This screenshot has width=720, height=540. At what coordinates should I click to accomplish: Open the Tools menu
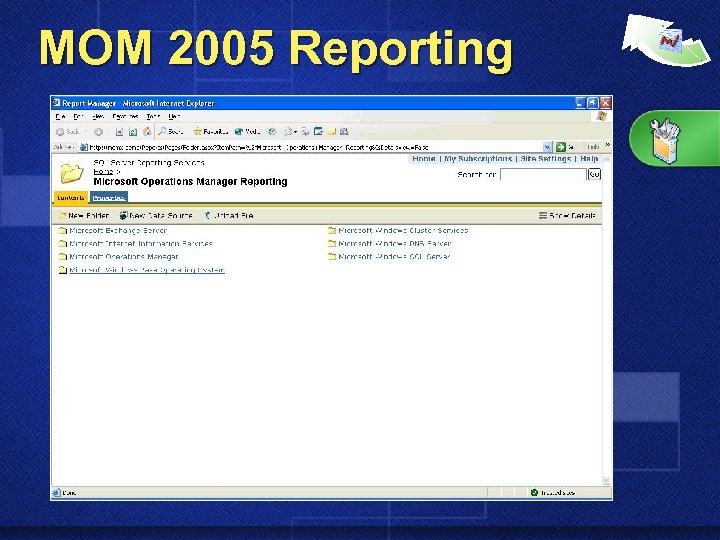(153, 117)
